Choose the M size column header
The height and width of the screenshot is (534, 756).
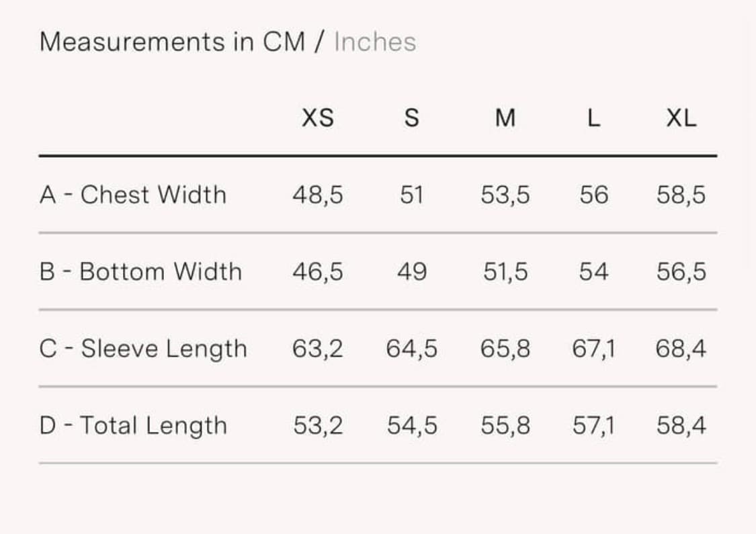pos(505,119)
